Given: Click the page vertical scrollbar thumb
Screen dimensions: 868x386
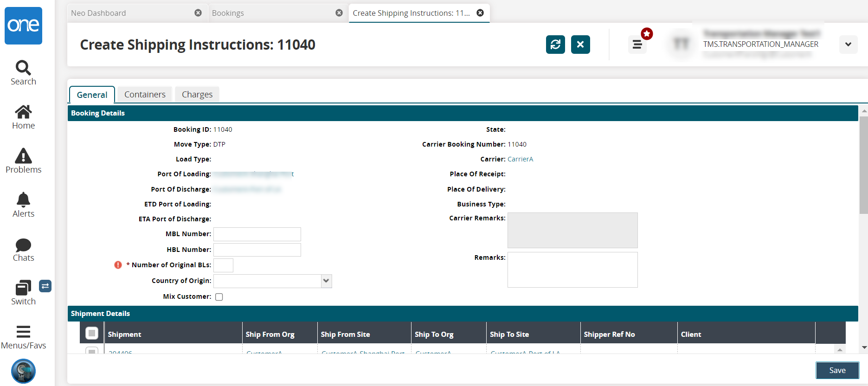Looking at the screenshot, I should pyautogui.click(x=864, y=165).
